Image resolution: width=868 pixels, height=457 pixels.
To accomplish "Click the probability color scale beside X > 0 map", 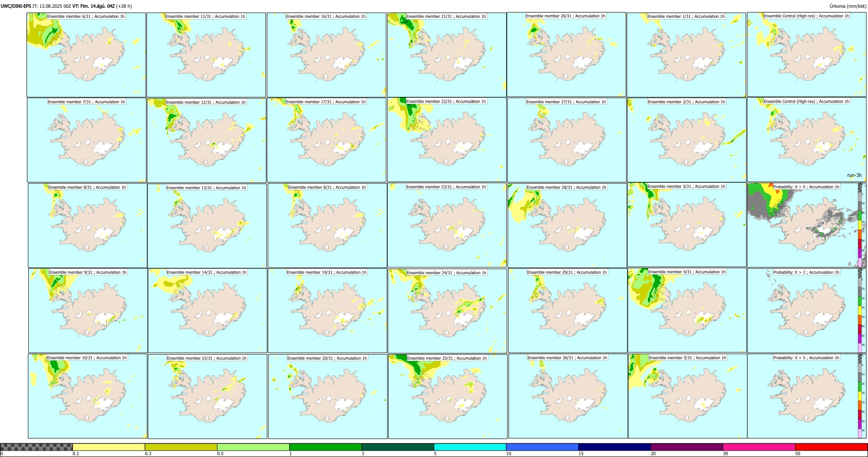I will point(860,225).
